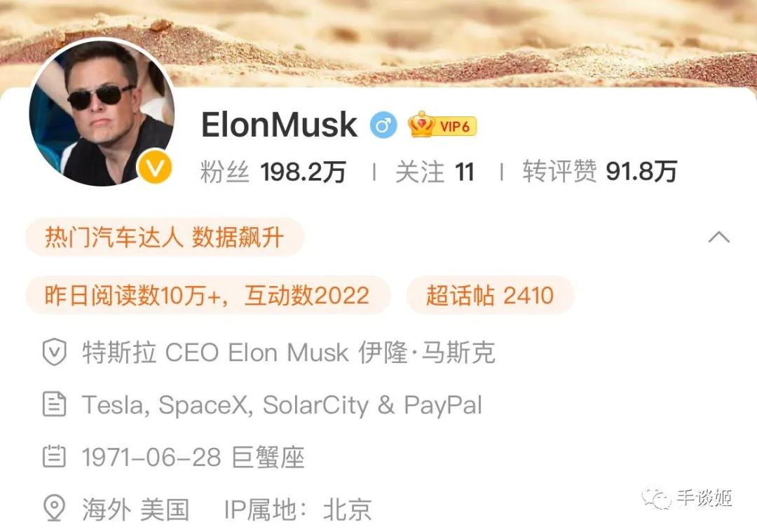Tap the IP属地:北京 location label
Viewport: 757px width, 532px height.
pos(298,509)
